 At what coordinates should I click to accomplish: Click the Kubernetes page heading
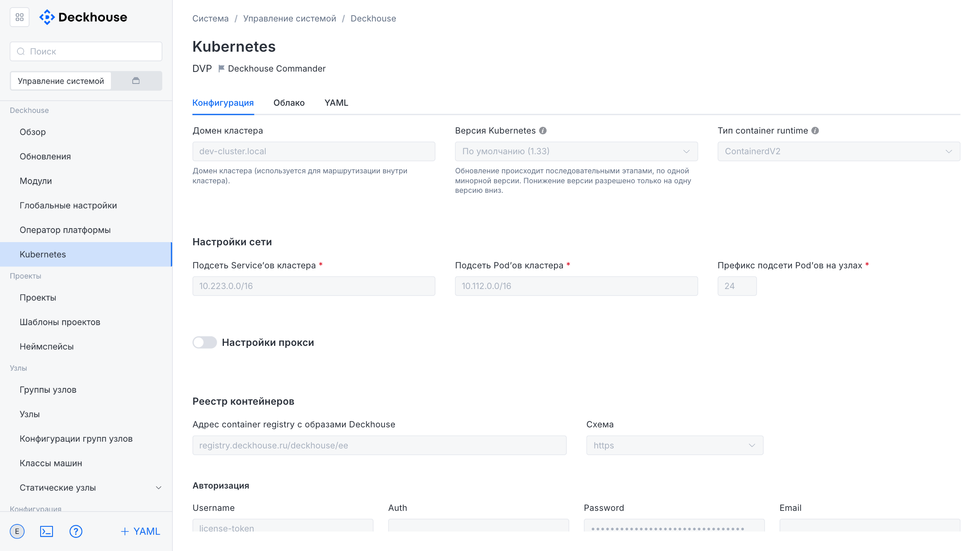(x=234, y=47)
